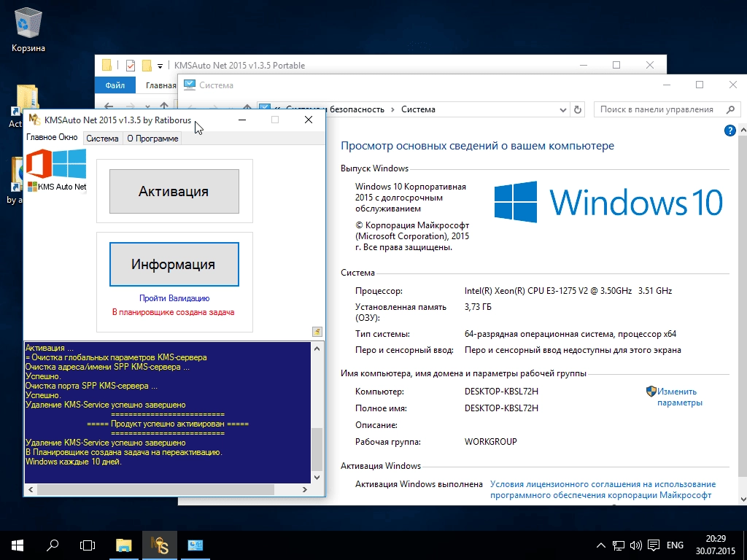Viewport: 747px width, 560px height.
Task: Click the Система breadcrumb in address bar
Action: [x=418, y=109]
